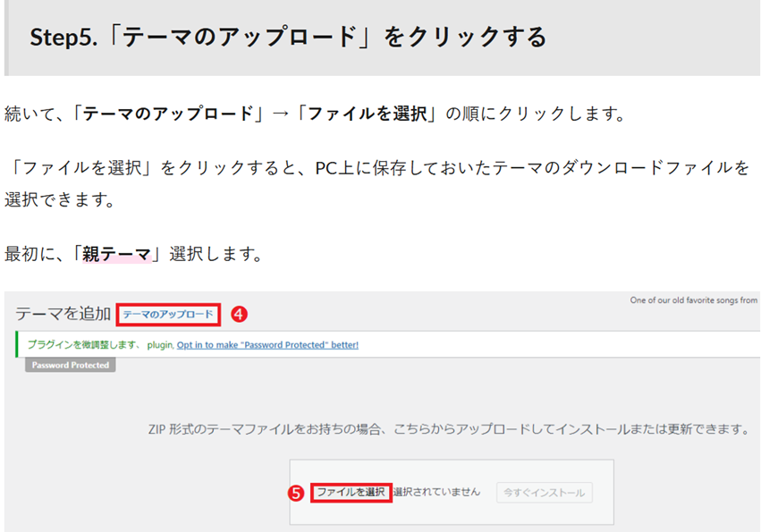Click the red number 4 marker

tap(239, 314)
